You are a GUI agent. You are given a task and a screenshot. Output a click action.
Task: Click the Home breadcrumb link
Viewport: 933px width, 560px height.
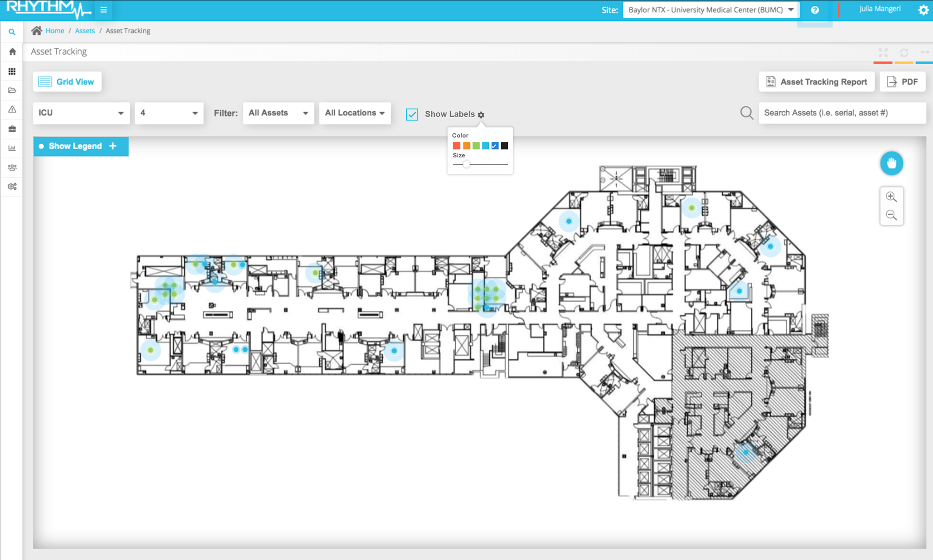54,31
